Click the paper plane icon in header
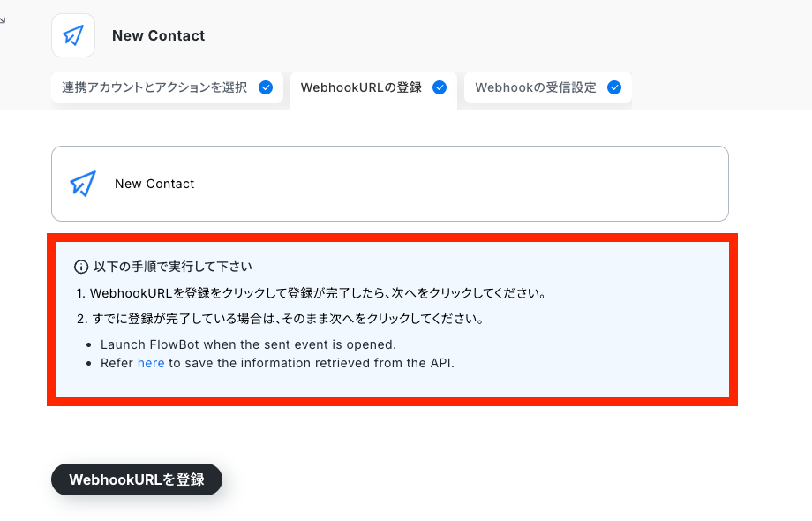The image size is (812, 521). (73, 35)
